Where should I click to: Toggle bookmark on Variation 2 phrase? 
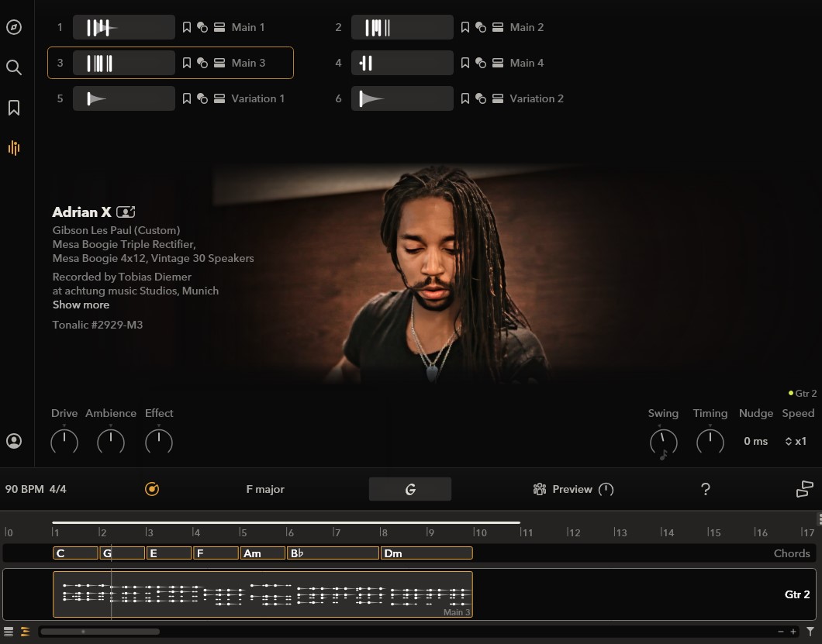coord(465,98)
